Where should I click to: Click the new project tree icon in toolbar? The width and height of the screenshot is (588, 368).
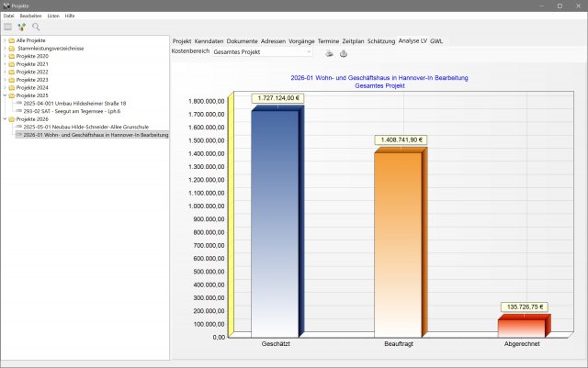tap(22, 27)
